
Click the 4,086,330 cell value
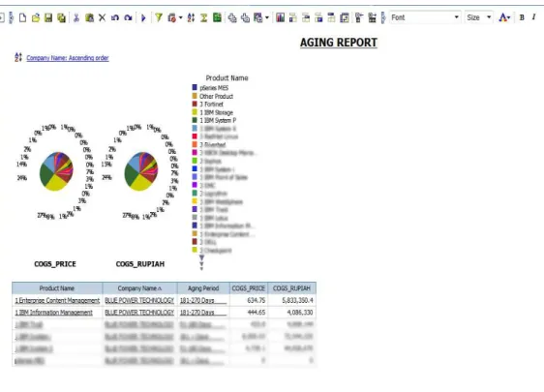tap(300, 313)
